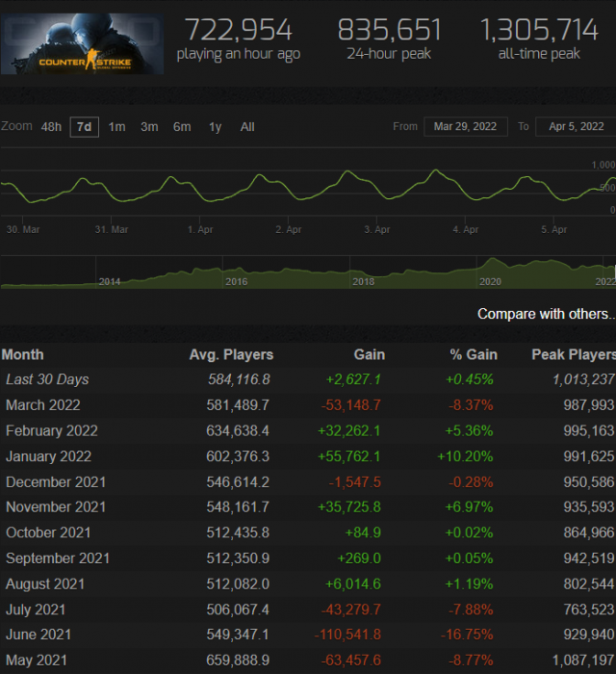Click the Avg. Players column header
Viewport: 616px width, 674px height.
(x=231, y=354)
